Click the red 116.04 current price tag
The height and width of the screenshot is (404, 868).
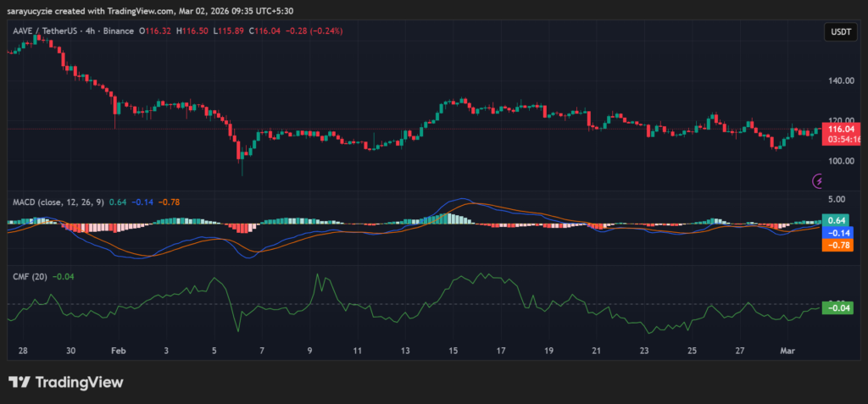pos(840,128)
